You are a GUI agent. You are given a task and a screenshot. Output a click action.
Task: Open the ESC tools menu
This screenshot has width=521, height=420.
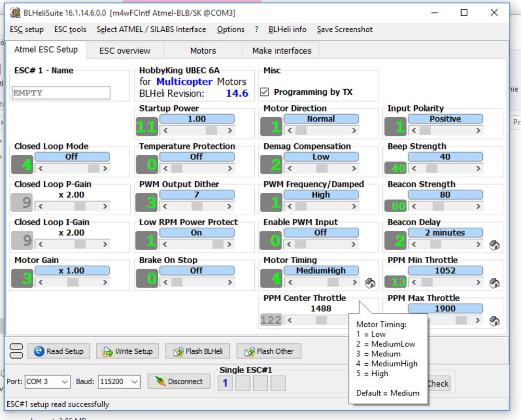click(70, 30)
